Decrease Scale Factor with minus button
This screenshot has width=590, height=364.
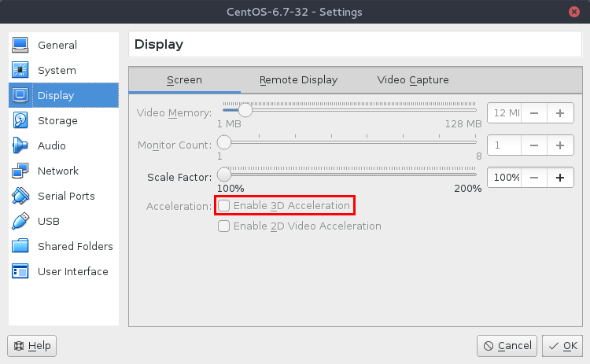534,177
